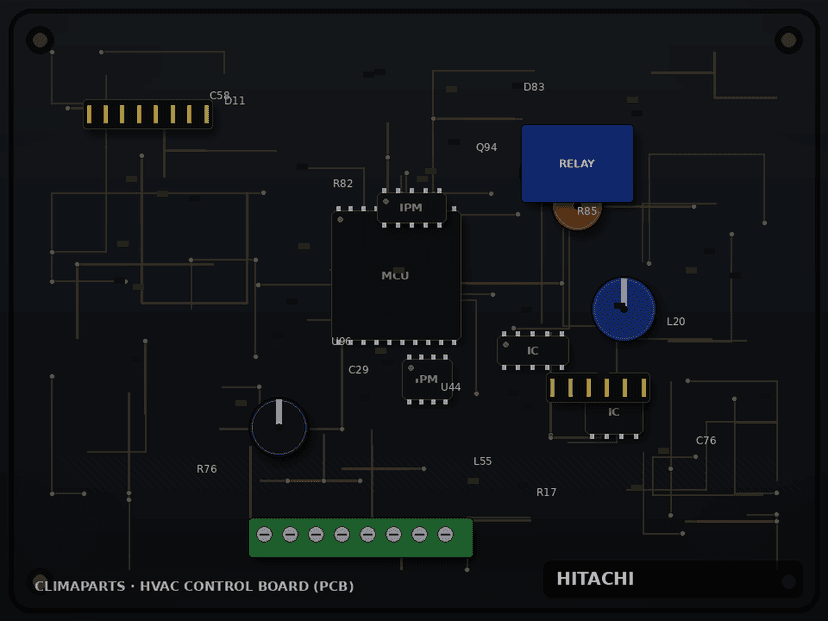Click the leftmost screw on the green terminal

click(x=265, y=535)
